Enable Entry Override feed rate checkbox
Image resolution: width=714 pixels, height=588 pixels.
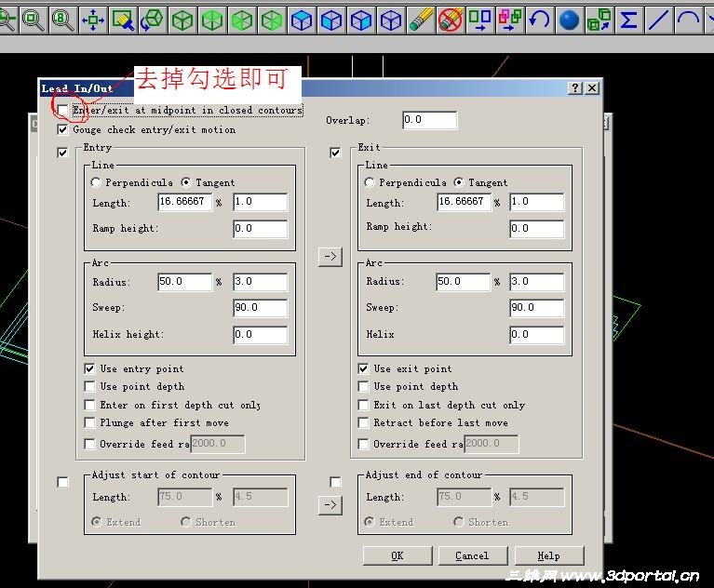click(90, 444)
